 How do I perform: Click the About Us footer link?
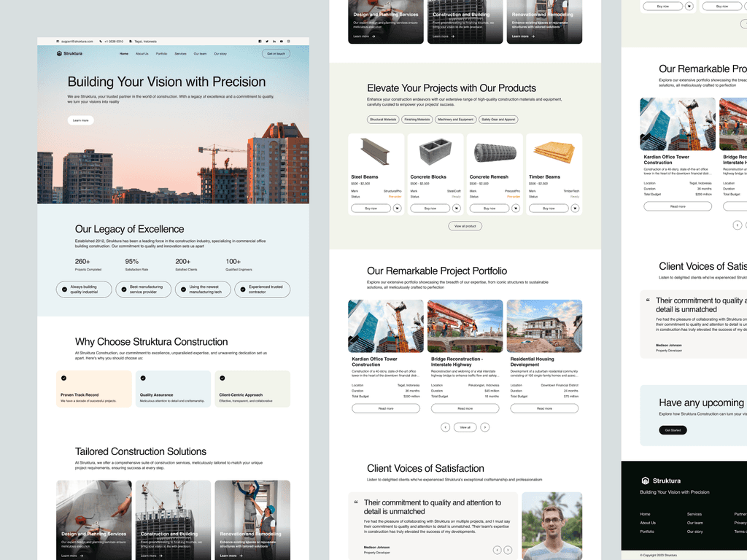(x=648, y=523)
